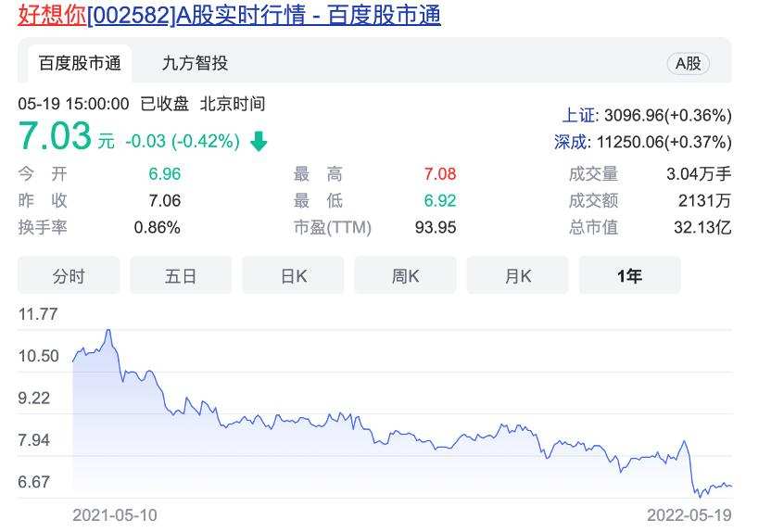Click the green down arrow icon
Screen dimensions: 771x532
tap(259, 141)
